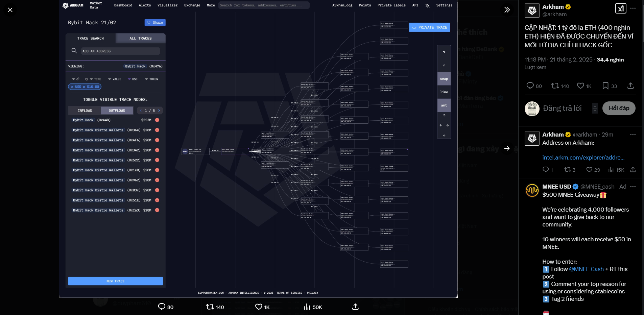The image size is (644, 315).
Task: Toggle the amt display option
Action: tap(444, 105)
